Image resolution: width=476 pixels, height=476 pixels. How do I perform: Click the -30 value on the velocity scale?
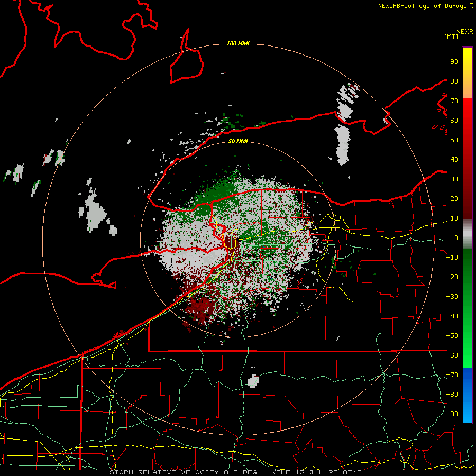[x=452, y=297]
